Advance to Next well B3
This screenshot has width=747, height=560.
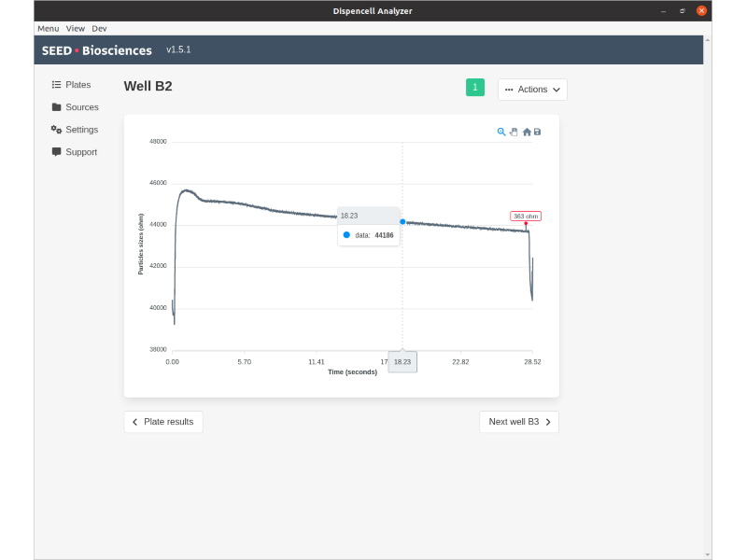[519, 422]
